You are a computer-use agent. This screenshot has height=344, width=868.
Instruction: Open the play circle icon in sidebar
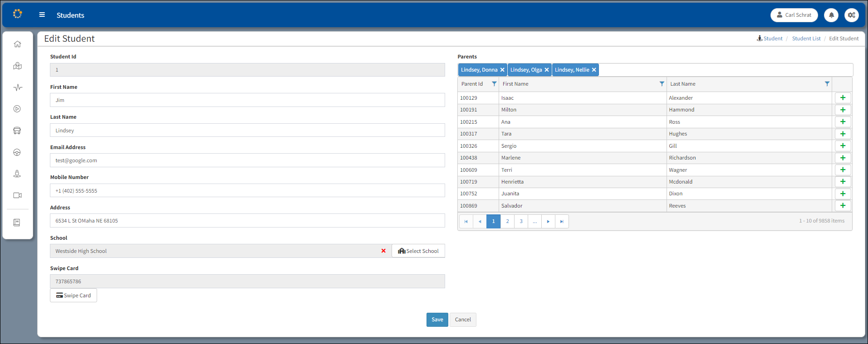[x=17, y=109]
